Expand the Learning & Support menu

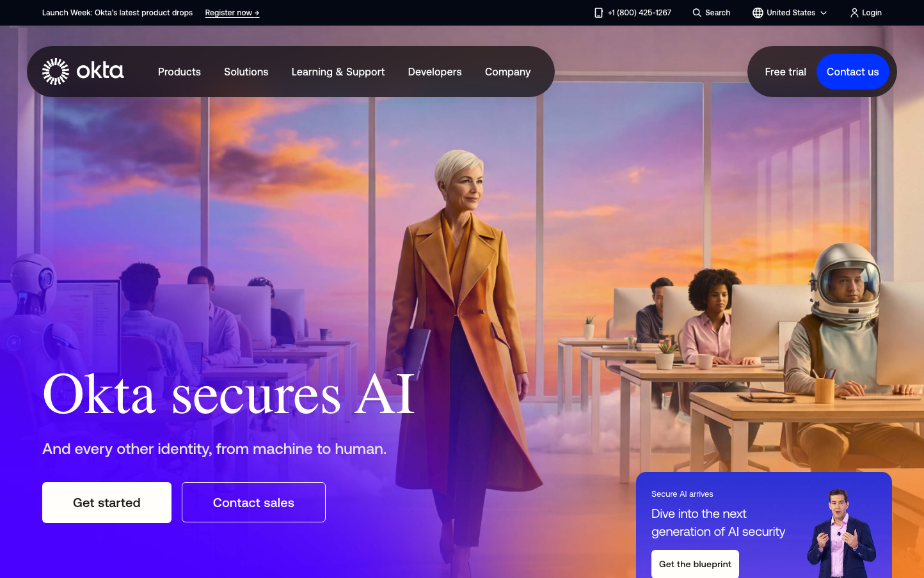click(338, 72)
